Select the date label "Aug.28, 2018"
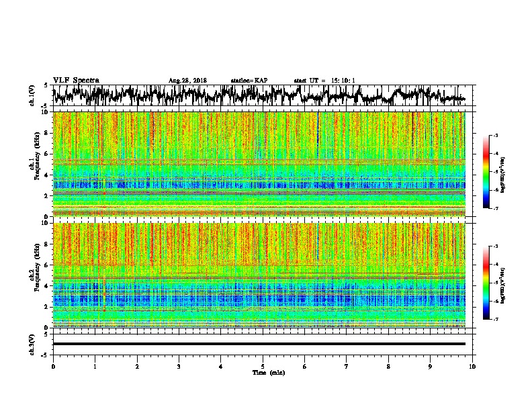The height and width of the screenshot is (411, 532). pos(187,81)
